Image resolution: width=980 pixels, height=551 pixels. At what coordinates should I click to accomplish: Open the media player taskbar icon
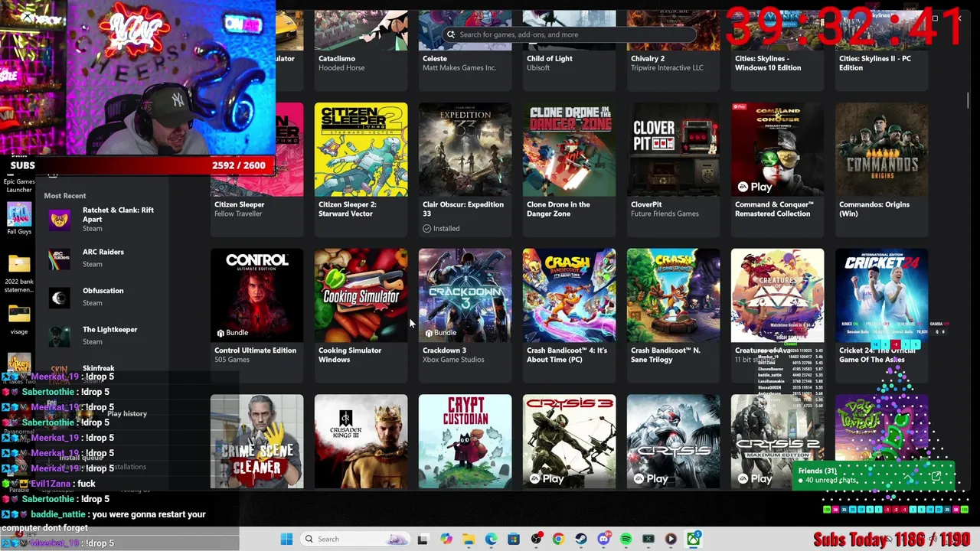click(x=671, y=539)
